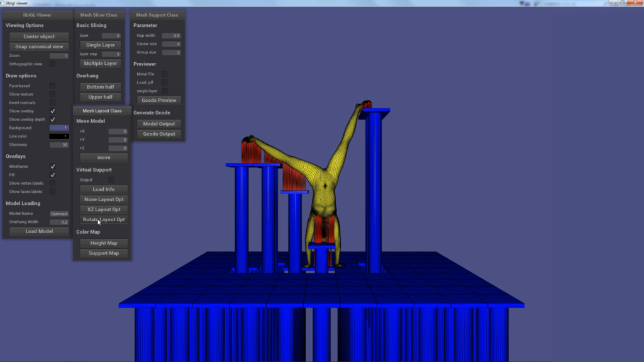Click the Group size field
This screenshot has height=362, width=644.
tap(171, 53)
